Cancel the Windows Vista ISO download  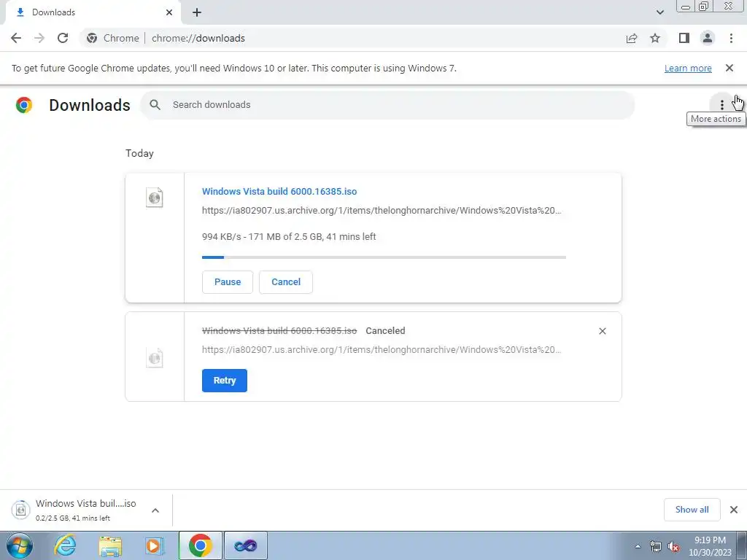(x=286, y=282)
